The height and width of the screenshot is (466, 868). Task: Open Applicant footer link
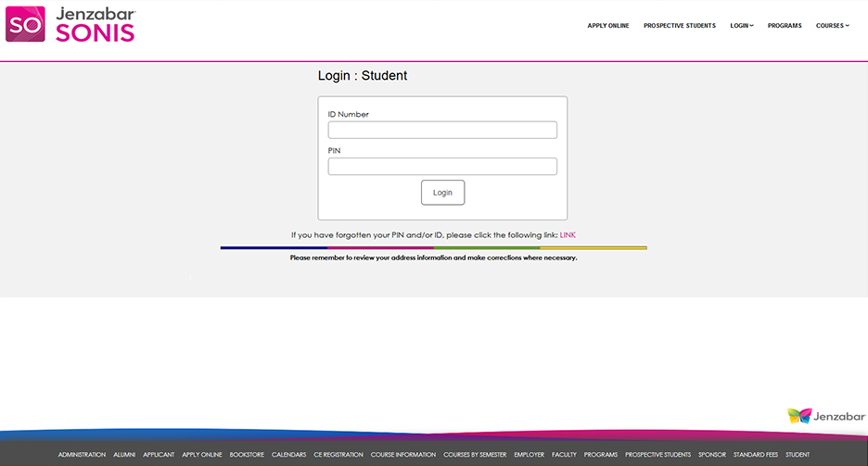coord(159,454)
